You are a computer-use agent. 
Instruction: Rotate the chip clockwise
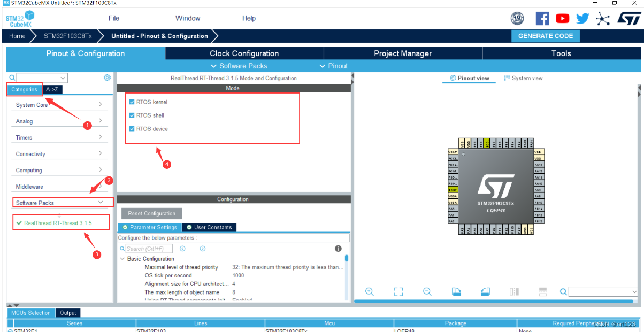pyautogui.click(x=456, y=291)
